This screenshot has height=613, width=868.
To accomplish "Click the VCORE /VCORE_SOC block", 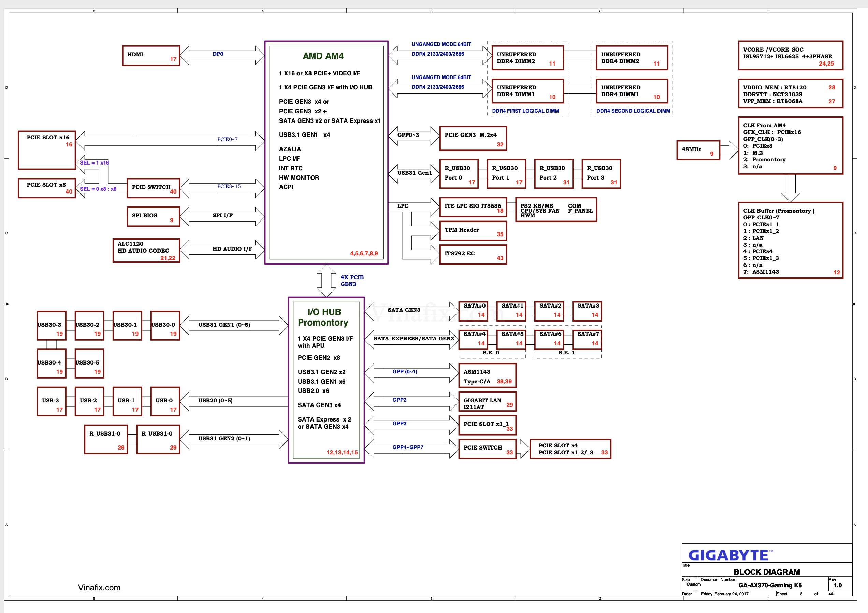I will point(790,56).
